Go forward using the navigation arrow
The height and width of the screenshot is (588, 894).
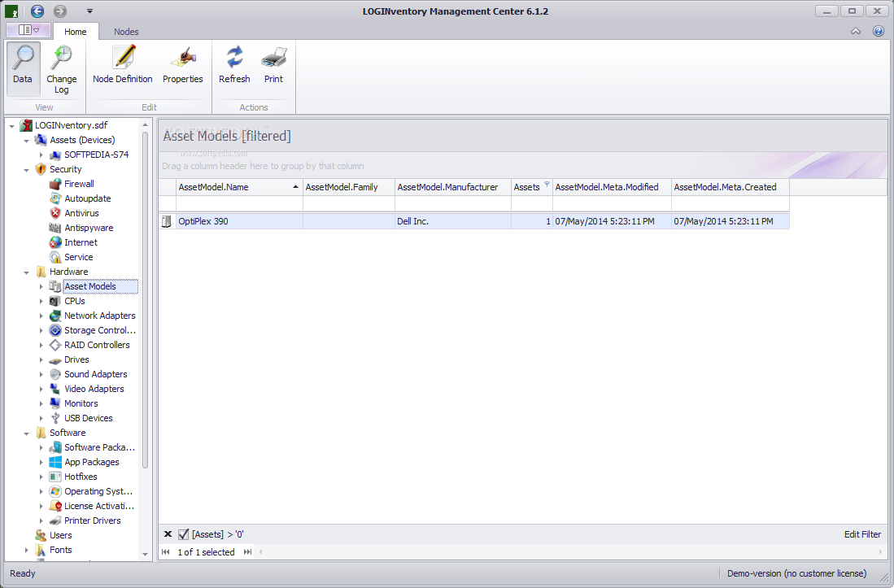tap(60, 11)
